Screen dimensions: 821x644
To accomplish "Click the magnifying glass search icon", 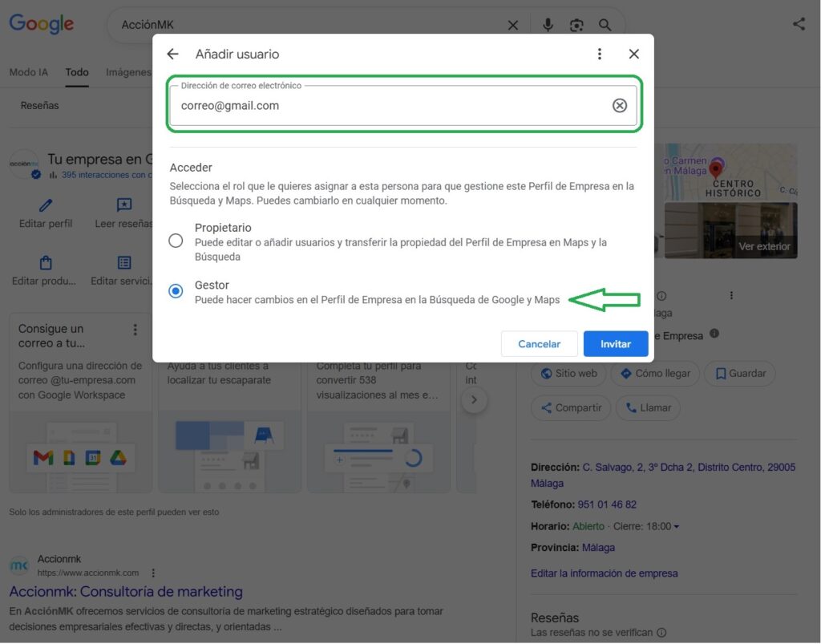I will [x=605, y=26].
